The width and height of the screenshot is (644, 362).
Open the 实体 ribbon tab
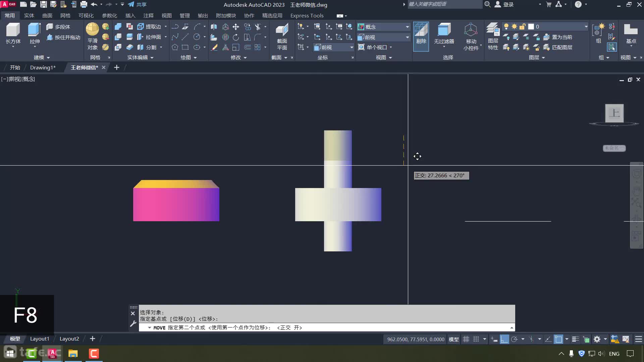[29, 15]
